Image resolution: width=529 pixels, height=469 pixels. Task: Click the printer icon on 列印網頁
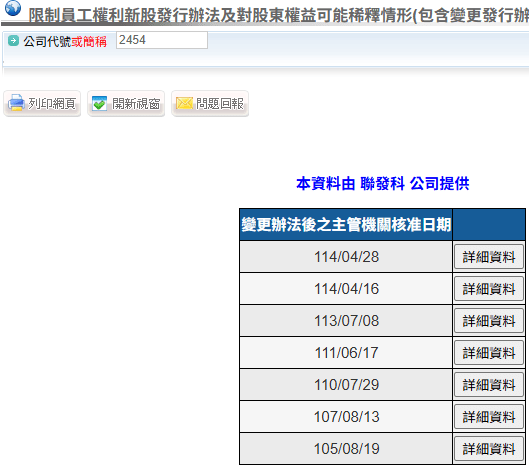click(16, 103)
